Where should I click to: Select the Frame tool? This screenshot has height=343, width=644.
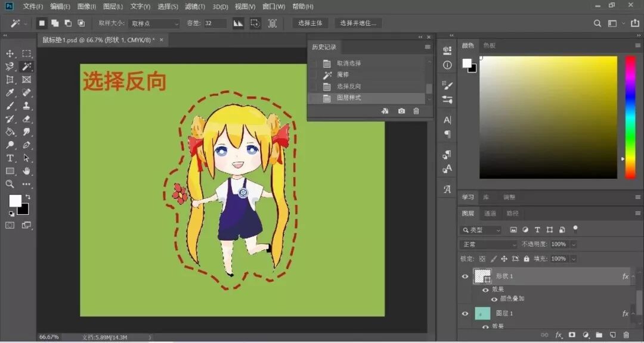coord(27,80)
